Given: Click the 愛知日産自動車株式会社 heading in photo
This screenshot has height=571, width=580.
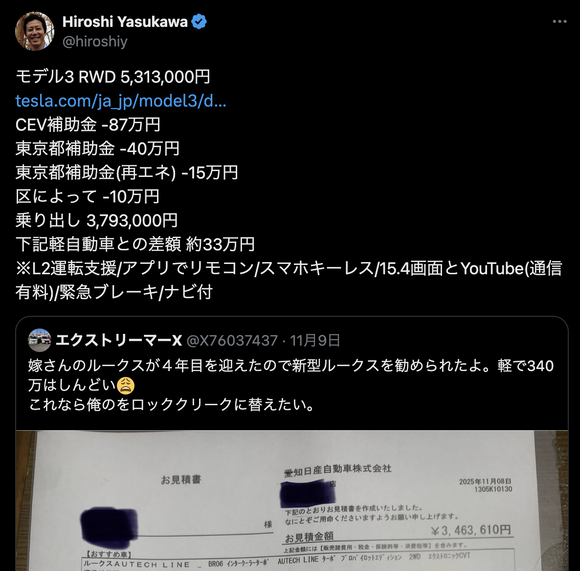Looking at the screenshot, I should [x=338, y=470].
